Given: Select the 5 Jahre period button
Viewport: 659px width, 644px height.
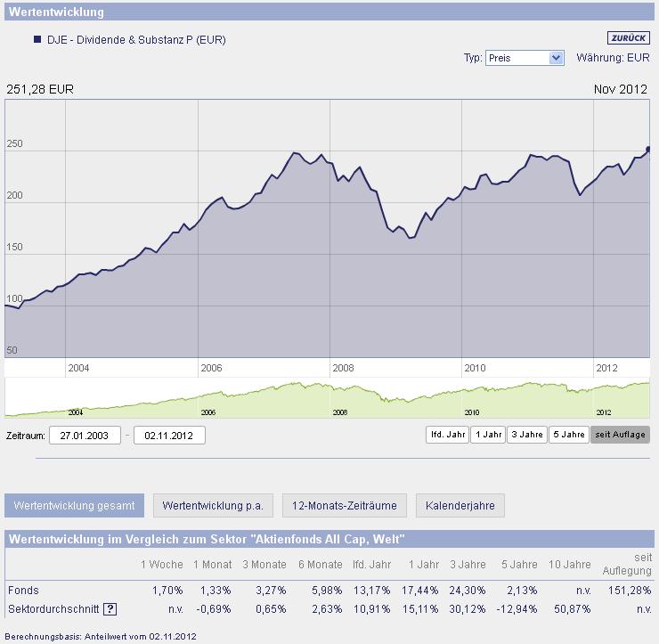Looking at the screenshot, I should (x=569, y=435).
